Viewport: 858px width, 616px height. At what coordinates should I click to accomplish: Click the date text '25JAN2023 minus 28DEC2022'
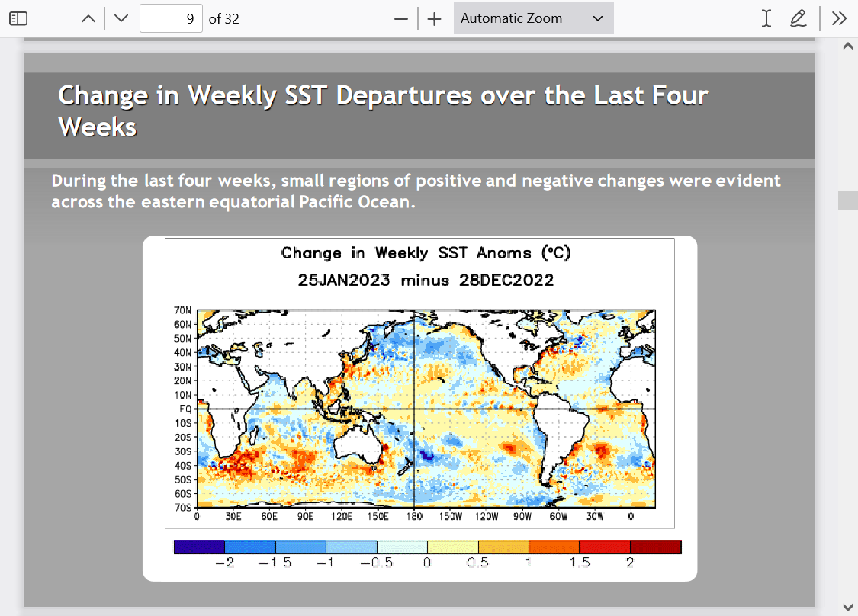point(425,280)
